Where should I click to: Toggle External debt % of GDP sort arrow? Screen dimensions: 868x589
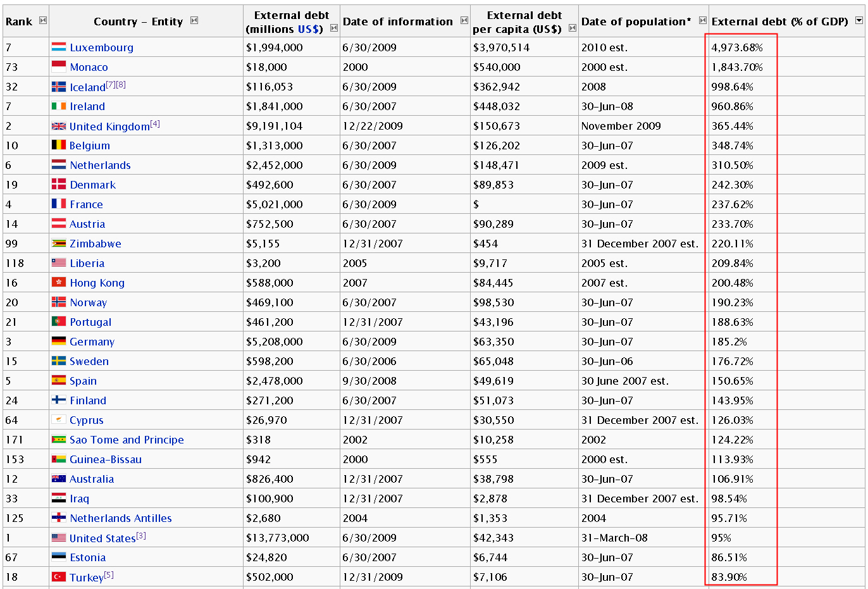(859, 20)
